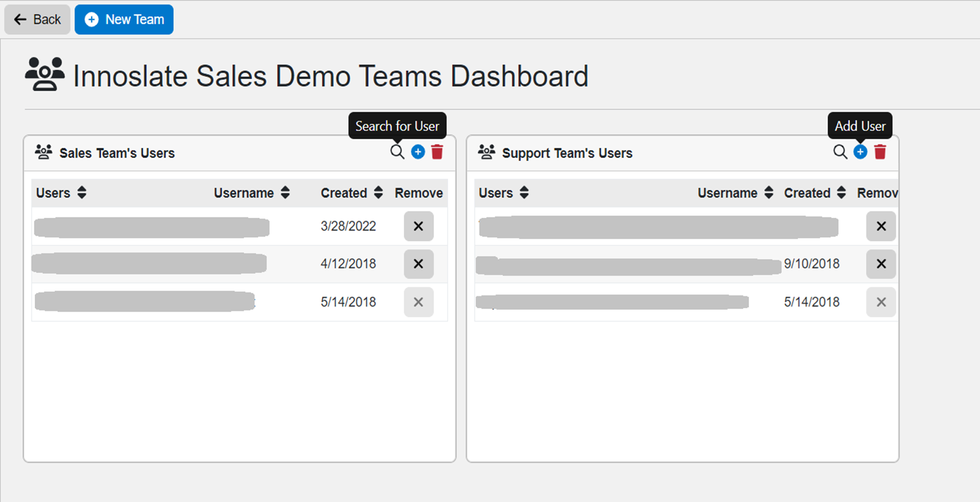The height and width of the screenshot is (502, 980).
Task: Sort Sales Team table by Created
Action: pos(378,193)
